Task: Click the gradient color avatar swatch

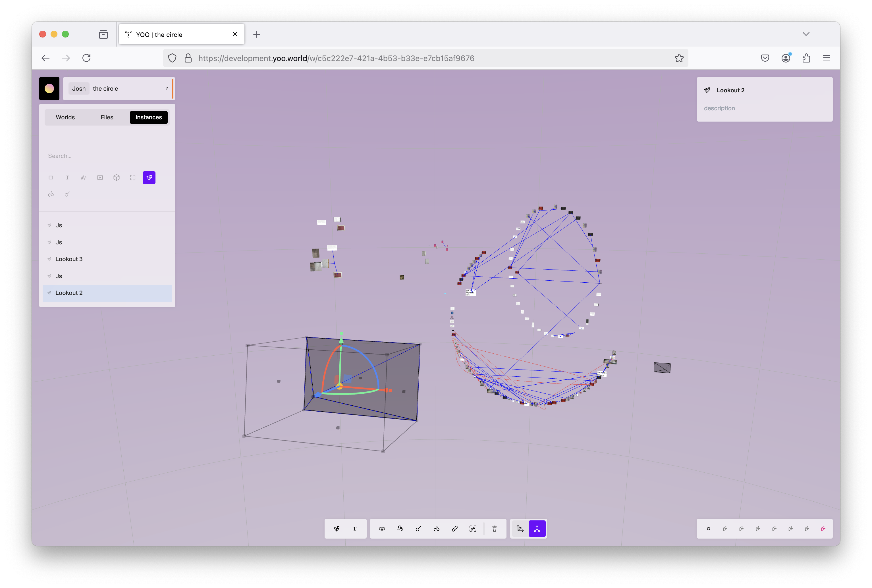Action: (x=49, y=89)
